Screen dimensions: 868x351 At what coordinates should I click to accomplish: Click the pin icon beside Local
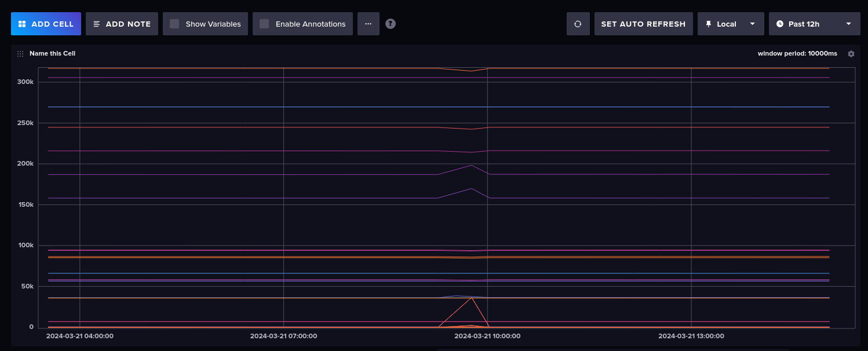coord(708,24)
